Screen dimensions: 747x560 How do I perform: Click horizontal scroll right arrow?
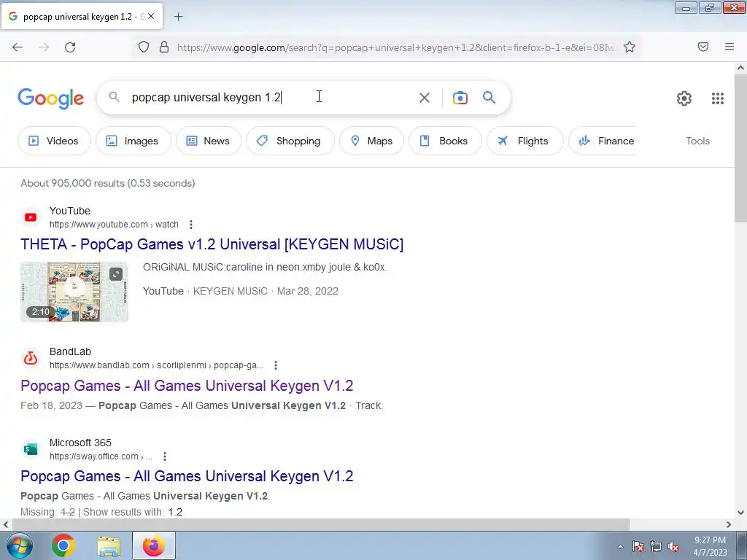tap(729, 524)
